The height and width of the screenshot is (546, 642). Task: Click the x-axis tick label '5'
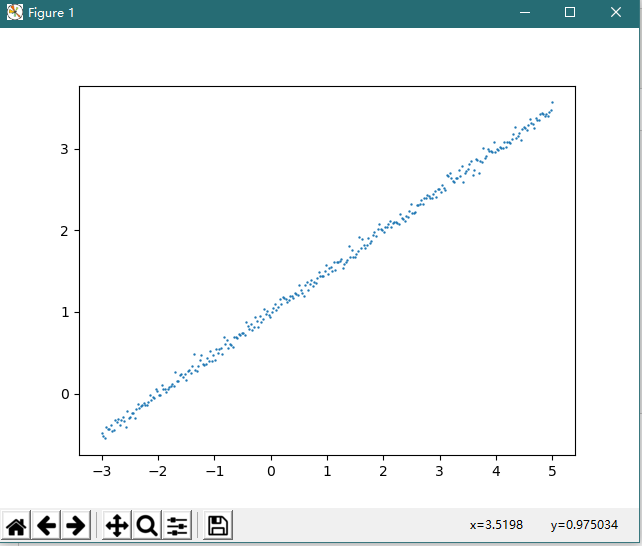tap(552, 472)
